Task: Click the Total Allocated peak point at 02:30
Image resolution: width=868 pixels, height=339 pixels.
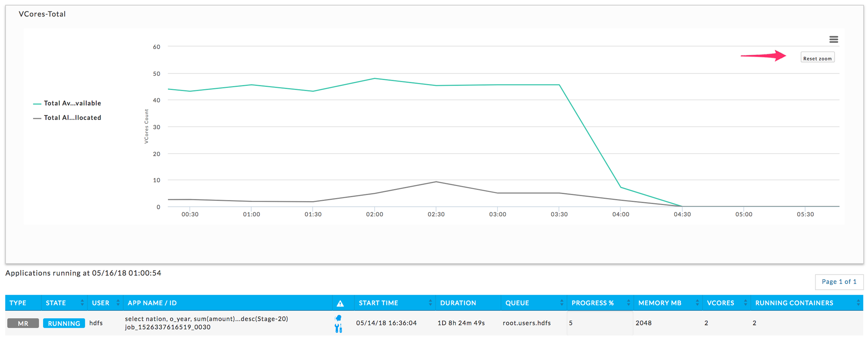Action: [x=436, y=182]
